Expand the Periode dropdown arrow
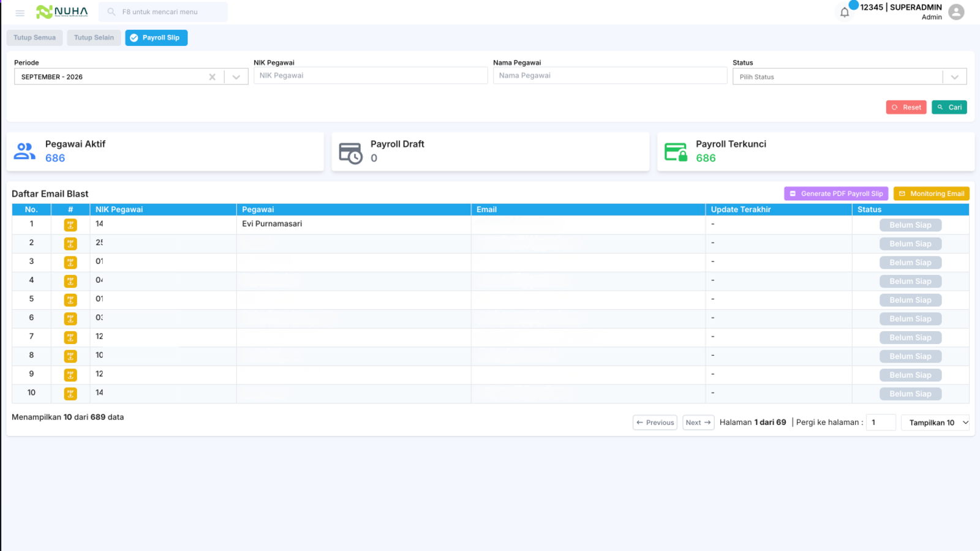Viewport: 980px width, 551px height. 236,77
